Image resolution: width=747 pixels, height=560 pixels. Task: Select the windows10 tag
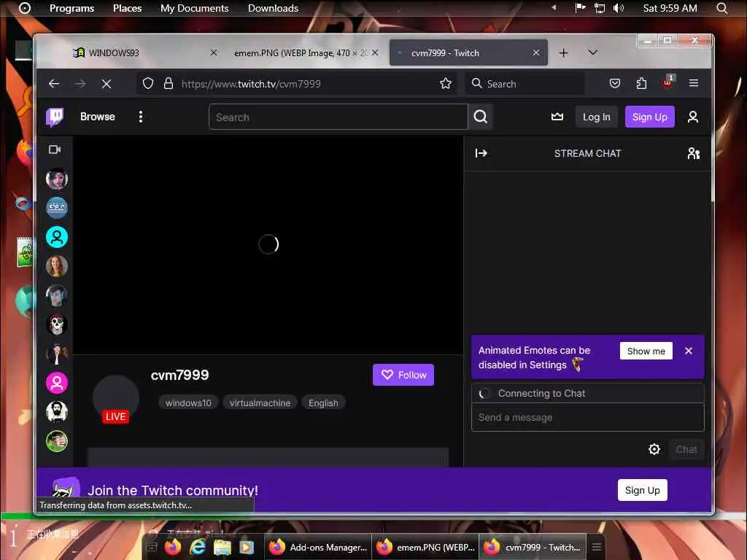pos(188,402)
